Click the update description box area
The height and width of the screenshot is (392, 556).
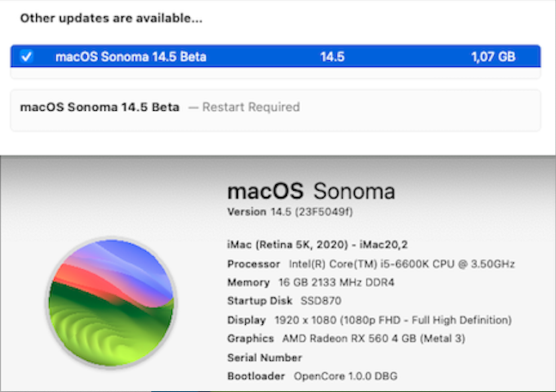pyautogui.click(x=276, y=110)
